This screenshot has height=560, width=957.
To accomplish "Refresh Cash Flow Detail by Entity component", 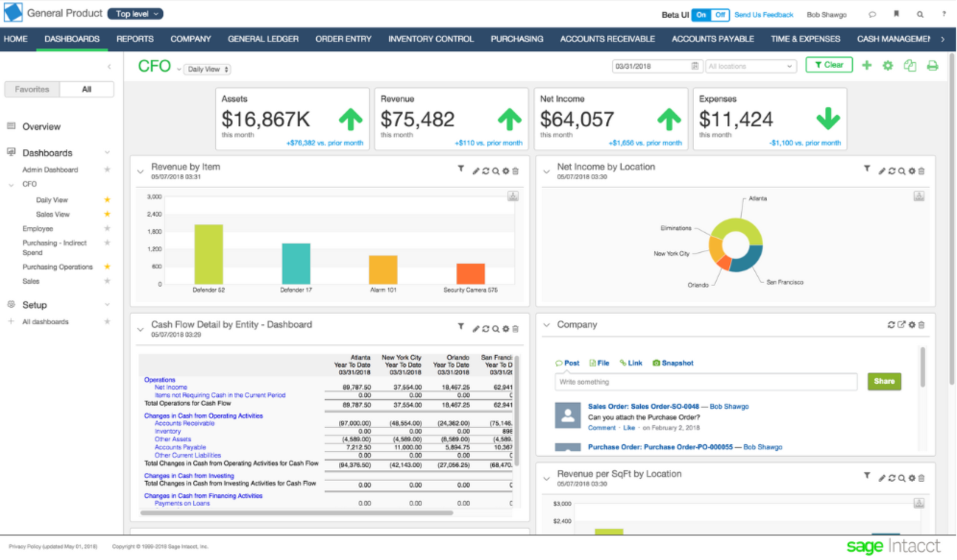I will (x=486, y=329).
